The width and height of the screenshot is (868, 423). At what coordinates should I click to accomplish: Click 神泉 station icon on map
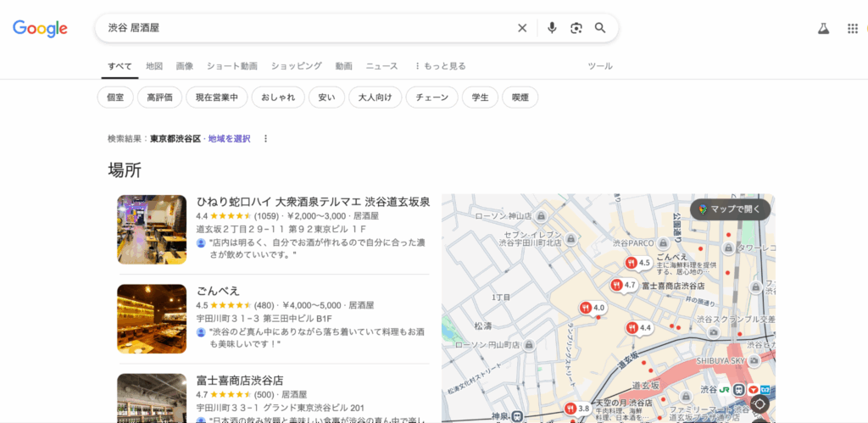pos(516,415)
